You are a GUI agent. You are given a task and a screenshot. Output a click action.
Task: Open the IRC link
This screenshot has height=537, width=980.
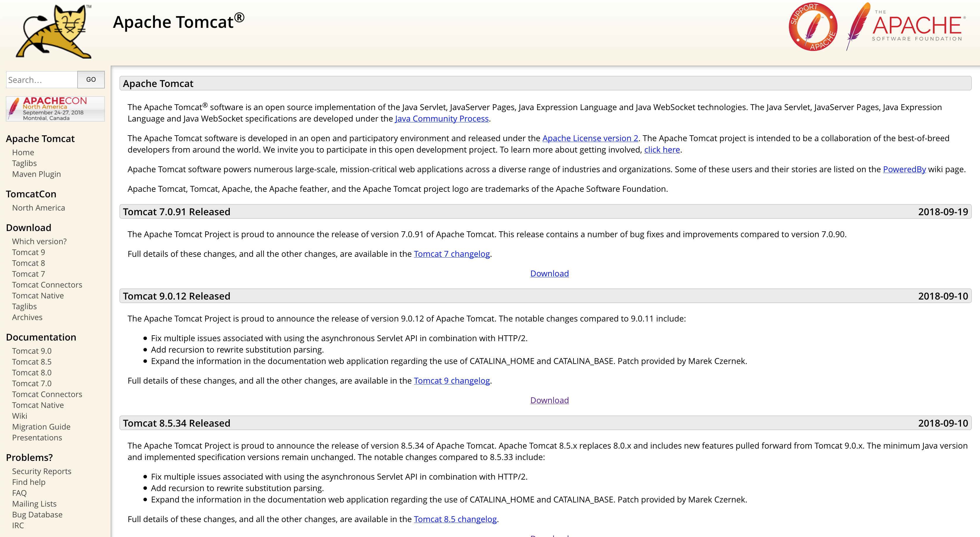click(18, 526)
